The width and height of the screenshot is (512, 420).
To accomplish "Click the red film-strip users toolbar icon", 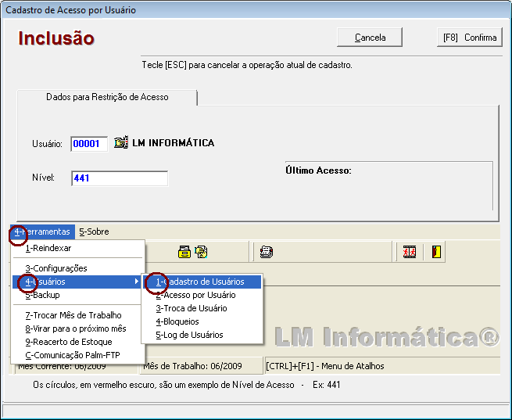I will (x=410, y=251).
